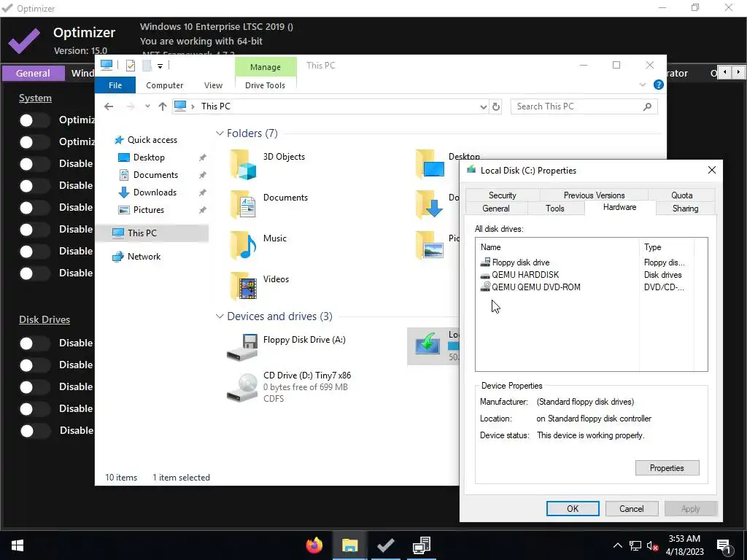Viewport: 747px width, 560px height.
Task: Go back with the Explorer back arrow
Action: click(x=109, y=106)
